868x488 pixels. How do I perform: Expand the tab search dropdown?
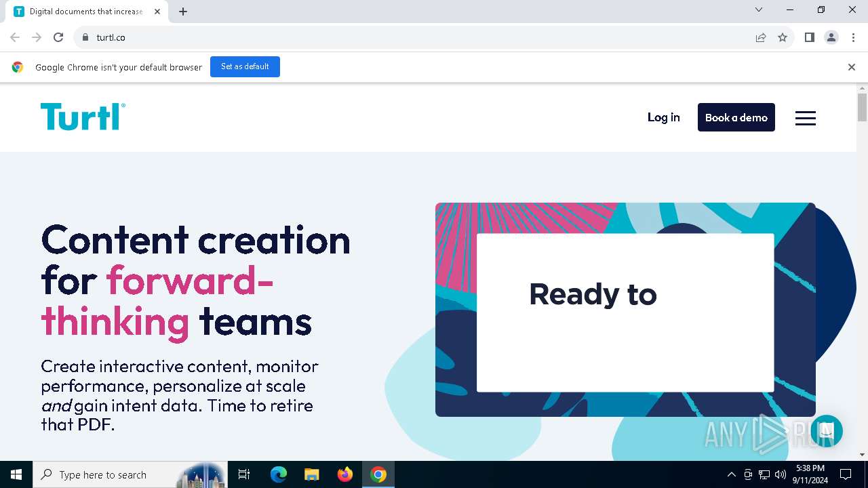click(x=759, y=9)
